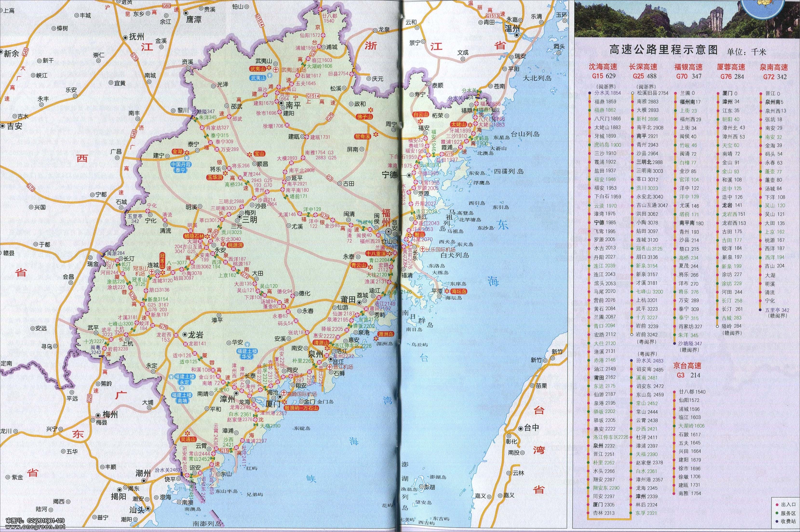This screenshot has width=800, height=532.
Task: Click the 厦门 city label on map
Action: click(273, 404)
